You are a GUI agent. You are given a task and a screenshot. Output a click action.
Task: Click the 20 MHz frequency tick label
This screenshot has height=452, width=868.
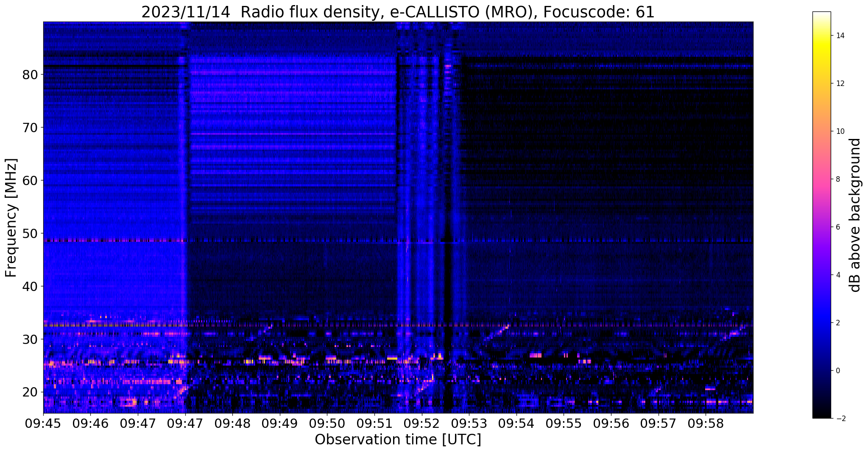tap(30, 392)
